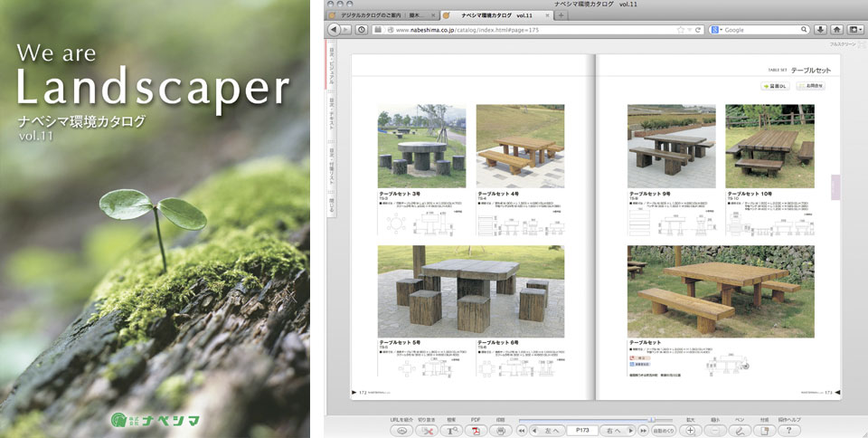
Task: Click the 図面DL download button
Action: 775,86
